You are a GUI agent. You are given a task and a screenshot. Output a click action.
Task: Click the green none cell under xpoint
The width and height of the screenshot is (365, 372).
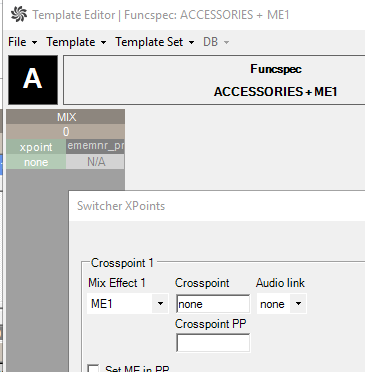(x=36, y=162)
